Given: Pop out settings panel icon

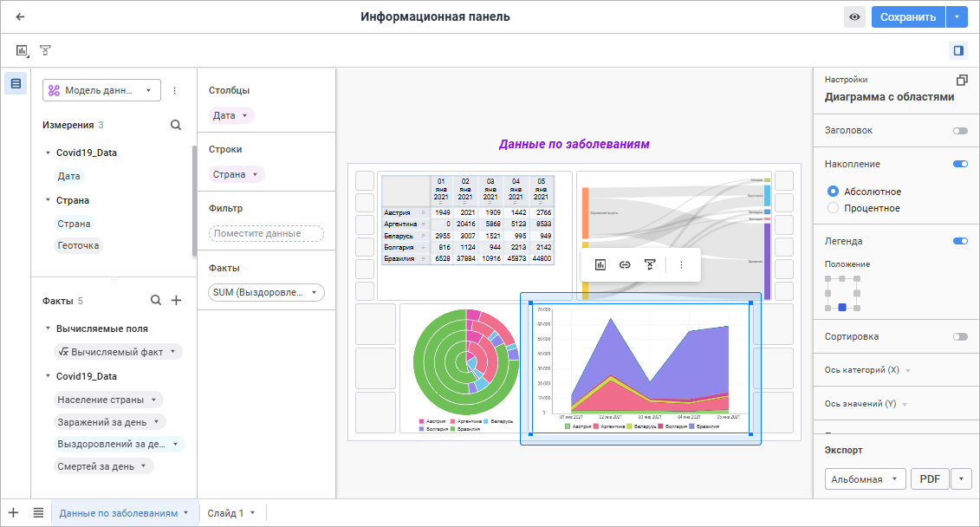Looking at the screenshot, I should tap(962, 80).
